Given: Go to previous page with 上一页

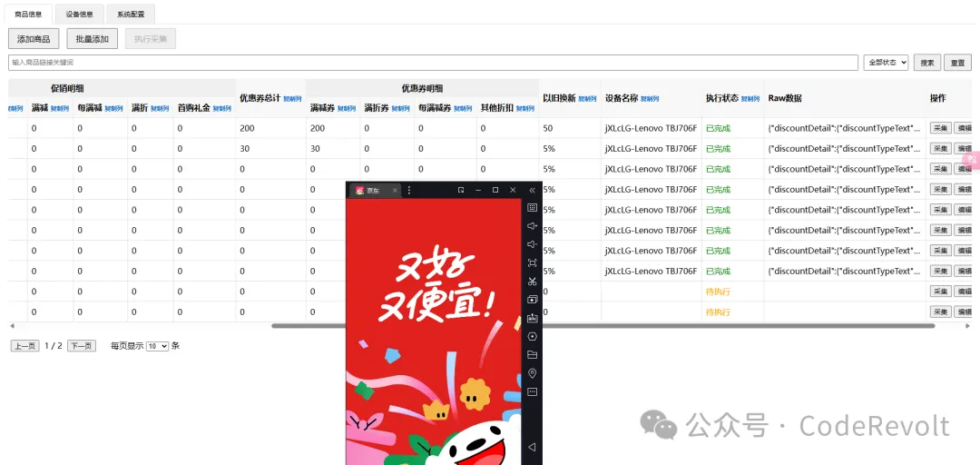Looking at the screenshot, I should tap(25, 346).
